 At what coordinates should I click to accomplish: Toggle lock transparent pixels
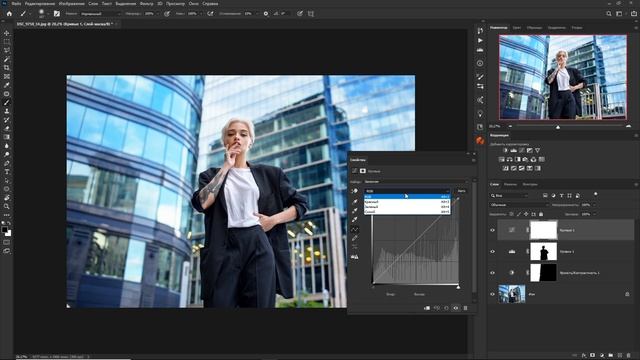tap(511, 214)
